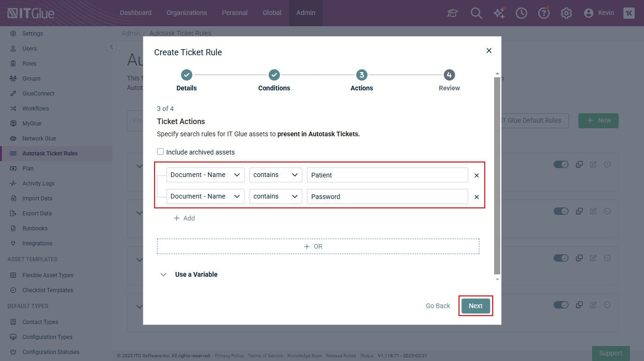Image resolution: width=644 pixels, height=361 pixels.
Task: Open field dropdown in the Password row
Action: (206, 197)
